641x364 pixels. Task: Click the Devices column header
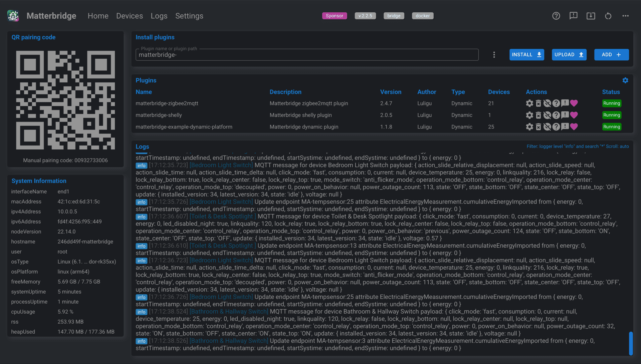pyautogui.click(x=499, y=92)
